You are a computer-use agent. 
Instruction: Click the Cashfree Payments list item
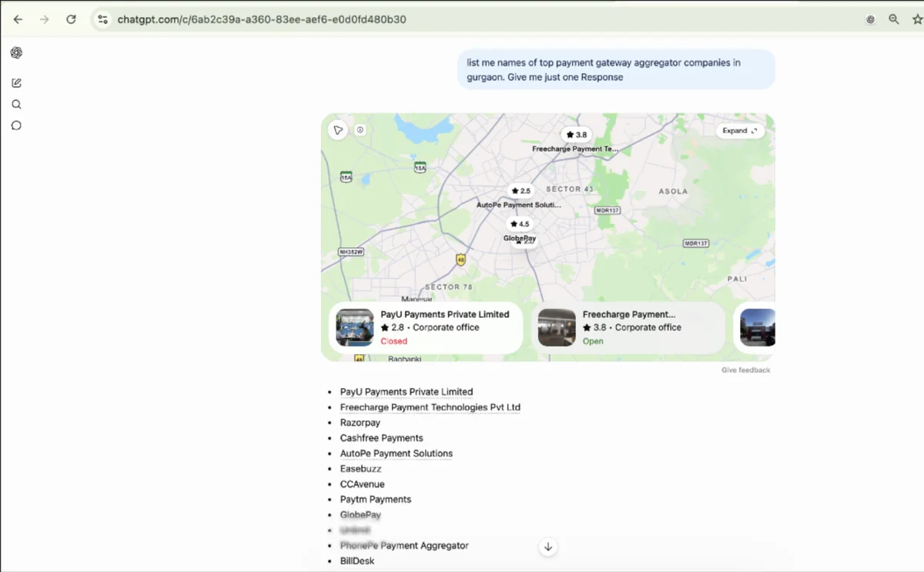pos(382,438)
